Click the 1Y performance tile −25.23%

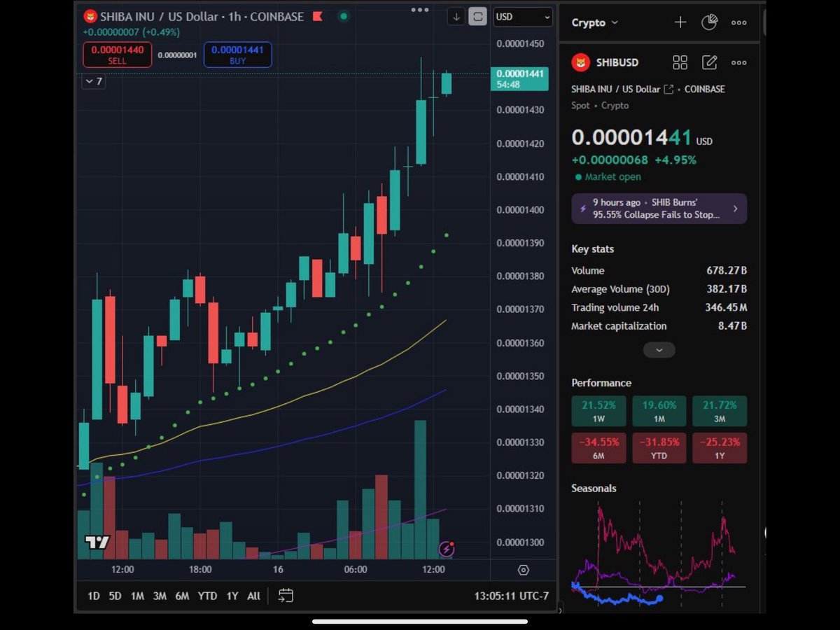coord(720,448)
